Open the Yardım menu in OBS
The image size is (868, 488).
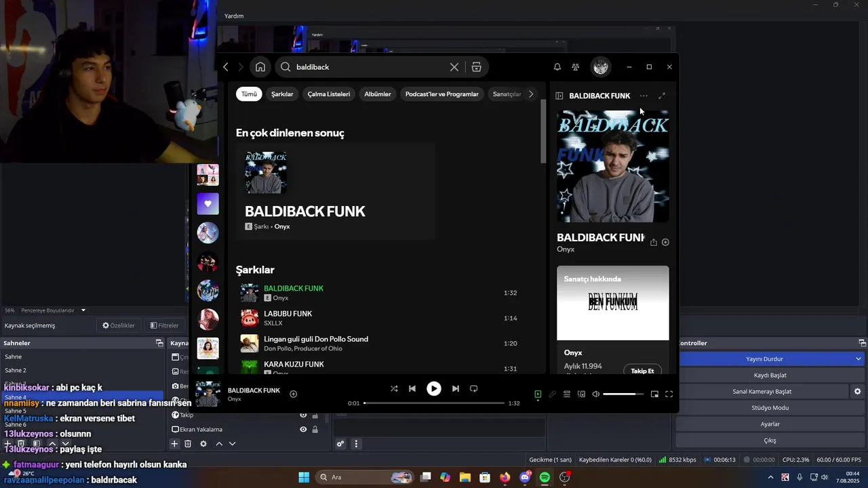(234, 16)
